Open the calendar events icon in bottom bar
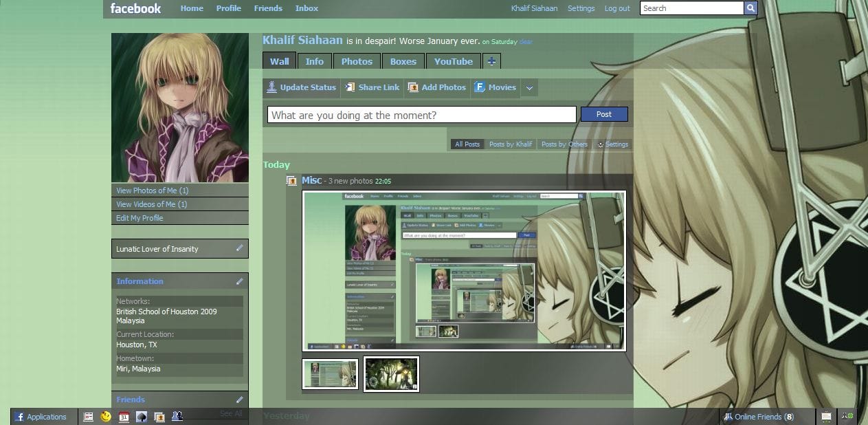The width and height of the screenshot is (868, 425). 124,416
